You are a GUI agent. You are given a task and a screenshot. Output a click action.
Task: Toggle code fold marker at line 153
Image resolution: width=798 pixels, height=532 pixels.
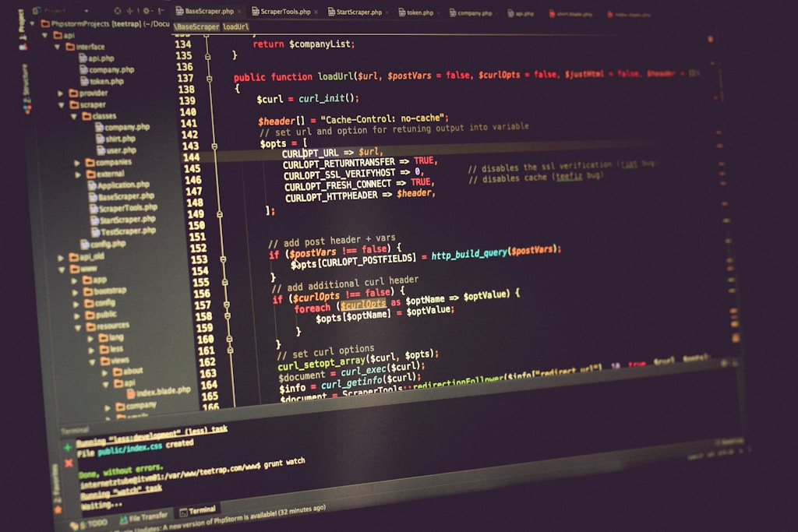[x=223, y=259]
